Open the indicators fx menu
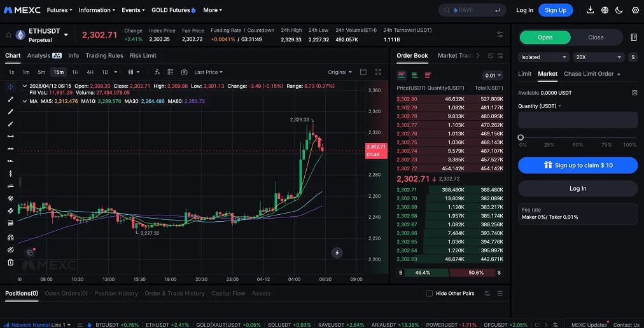The image size is (644, 328). pos(157,72)
